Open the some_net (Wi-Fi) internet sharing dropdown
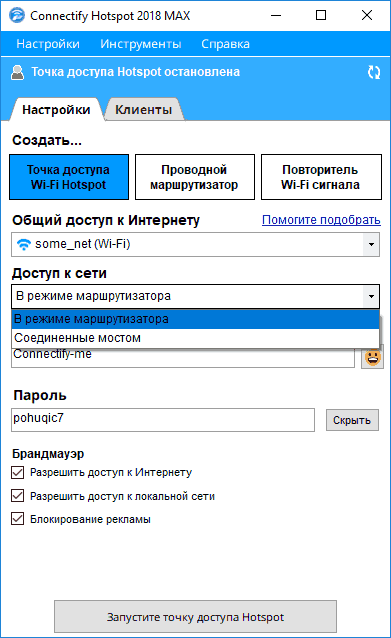Viewport: 391px width, 638px height. click(195, 245)
